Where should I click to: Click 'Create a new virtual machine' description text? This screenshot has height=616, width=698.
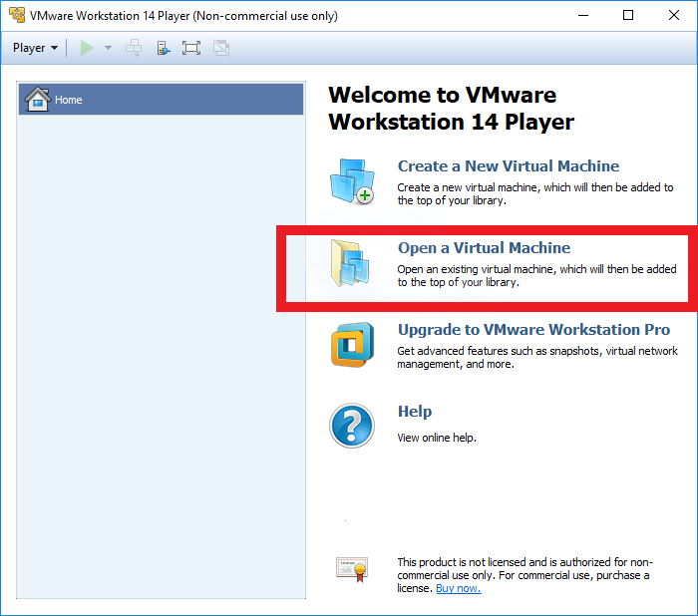tap(535, 194)
